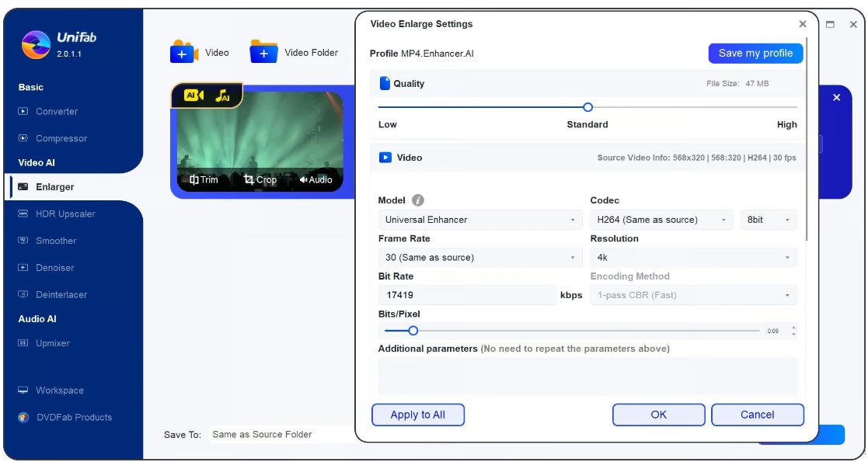Increase Bits/Pixel with the up stepper arrow
Screen dimensions: 868x462
794,328
